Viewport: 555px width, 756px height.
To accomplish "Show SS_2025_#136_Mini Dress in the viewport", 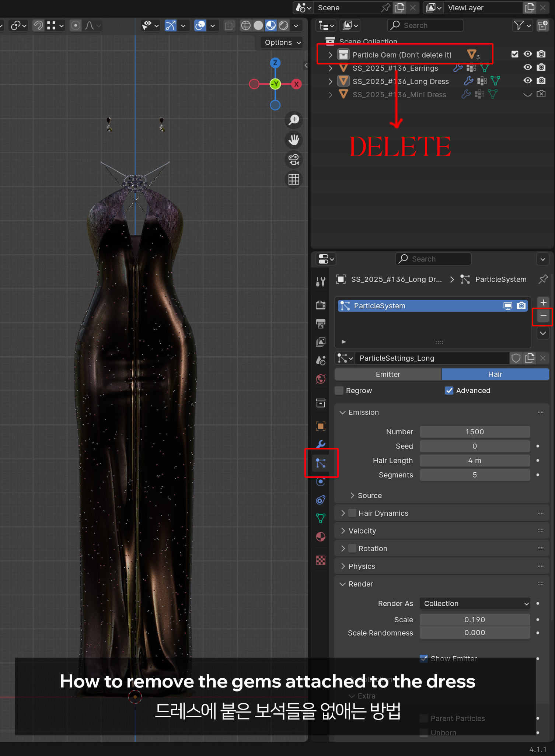I will point(528,94).
